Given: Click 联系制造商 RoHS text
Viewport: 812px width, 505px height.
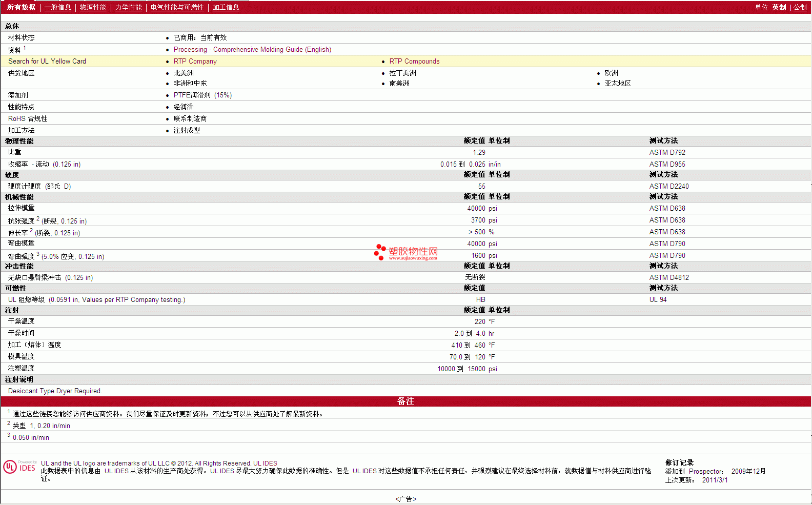Looking at the screenshot, I should 190,118.
